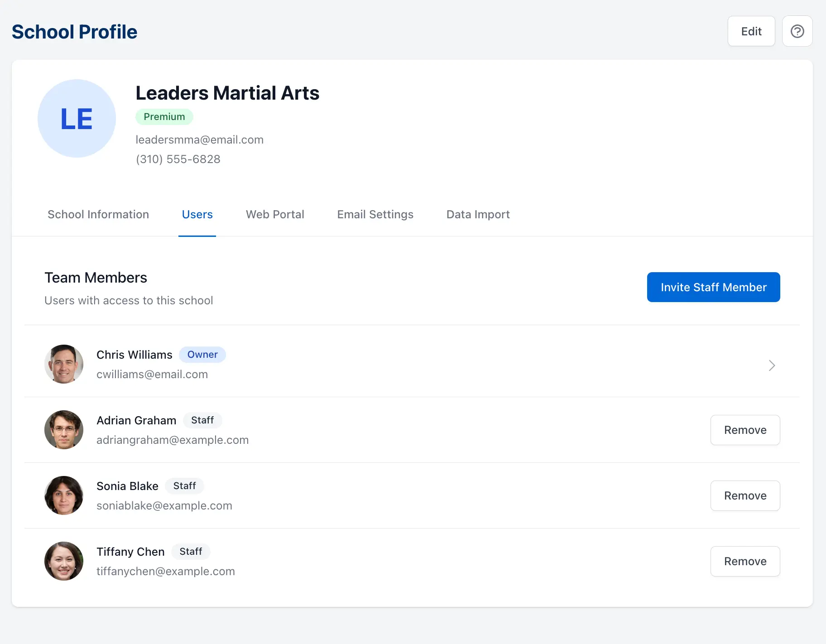Click the Staff label beside Adrian Graham

202,420
